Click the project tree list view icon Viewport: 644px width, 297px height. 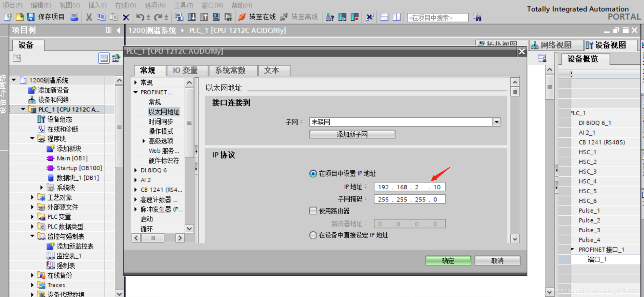[104, 58]
